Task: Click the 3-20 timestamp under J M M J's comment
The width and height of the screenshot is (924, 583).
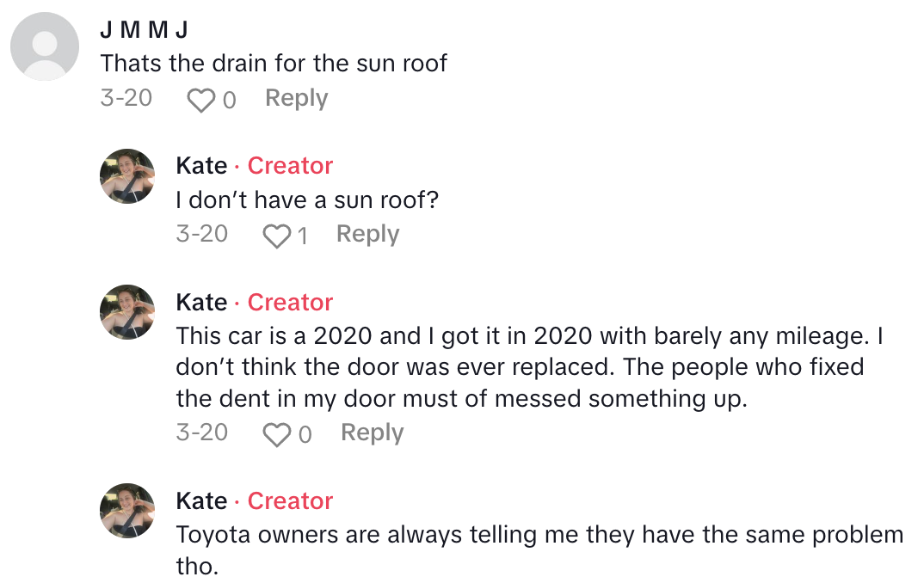Action: [x=126, y=99]
